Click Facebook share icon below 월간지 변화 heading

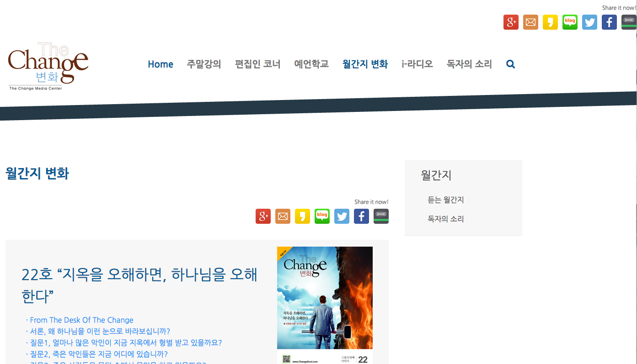coord(361,216)
